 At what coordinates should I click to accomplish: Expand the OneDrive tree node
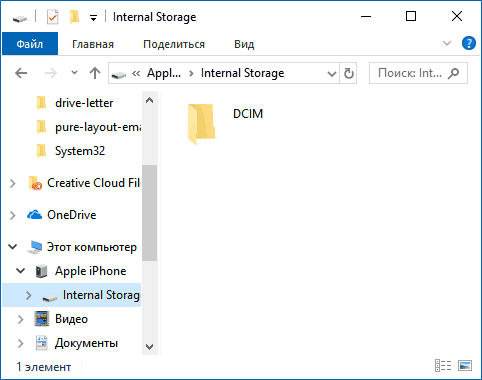tap(13, 215)
